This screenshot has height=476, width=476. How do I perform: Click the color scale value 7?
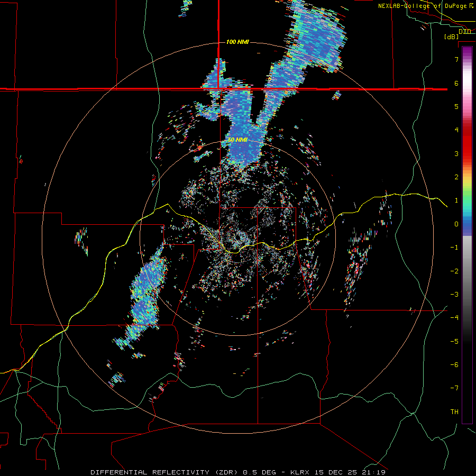tap(456, 59)
